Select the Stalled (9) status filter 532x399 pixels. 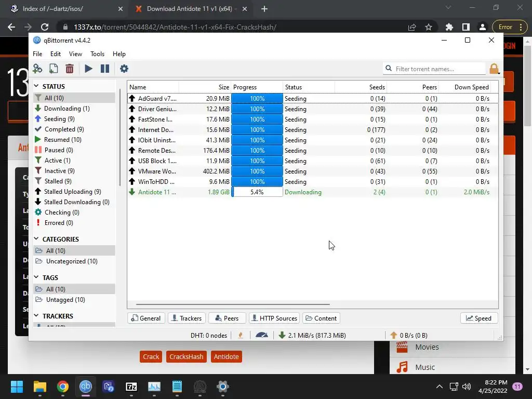click(74, 181)
